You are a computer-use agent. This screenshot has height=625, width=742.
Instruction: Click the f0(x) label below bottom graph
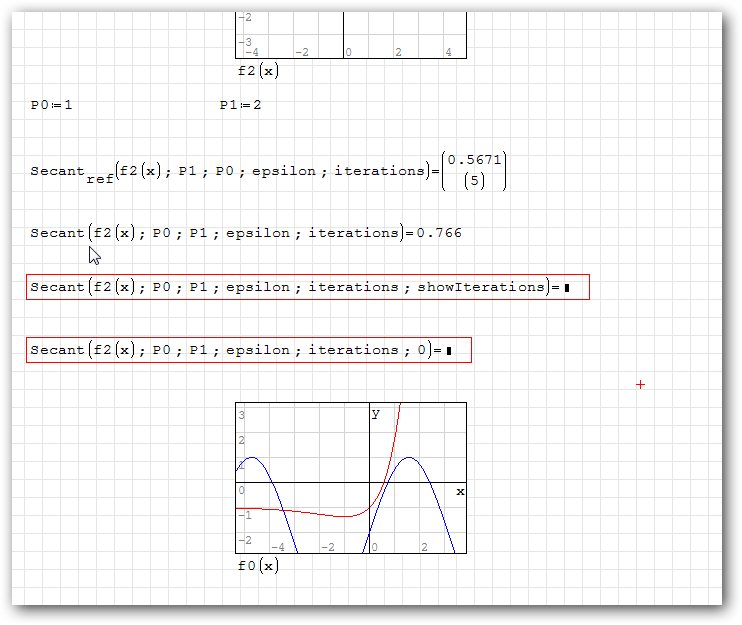(257, 566)
